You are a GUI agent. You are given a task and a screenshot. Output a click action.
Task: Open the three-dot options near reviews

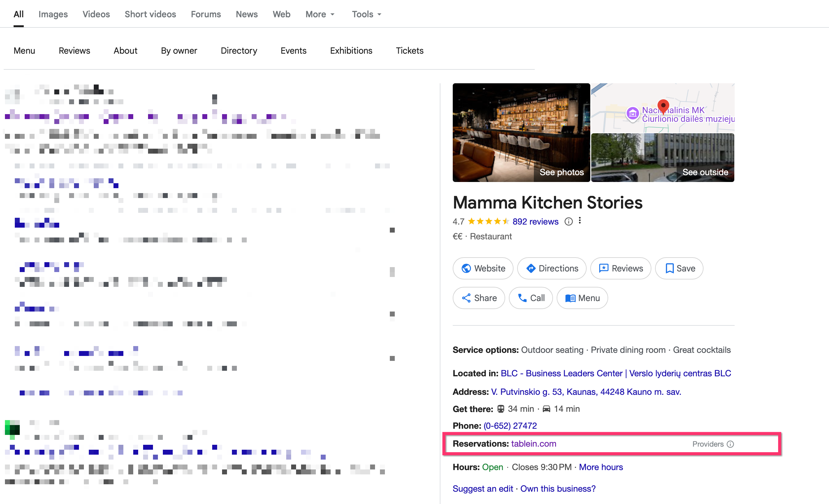(x=580, y=221)
